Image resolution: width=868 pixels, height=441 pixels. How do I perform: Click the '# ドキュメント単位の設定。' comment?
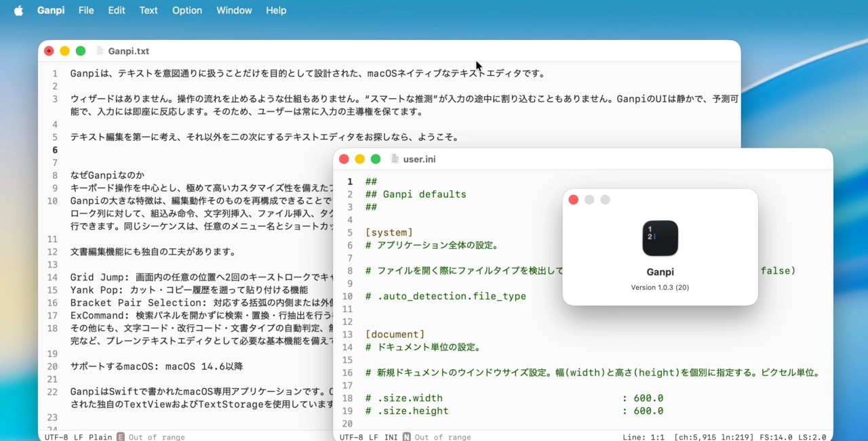click(423, 347)
